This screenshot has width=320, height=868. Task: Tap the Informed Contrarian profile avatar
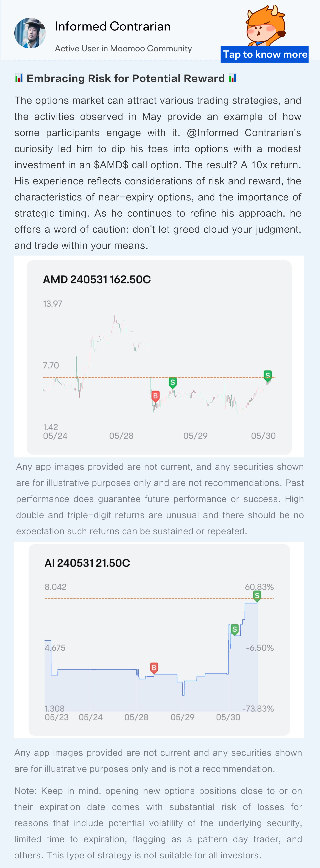[x=30, y=33]
